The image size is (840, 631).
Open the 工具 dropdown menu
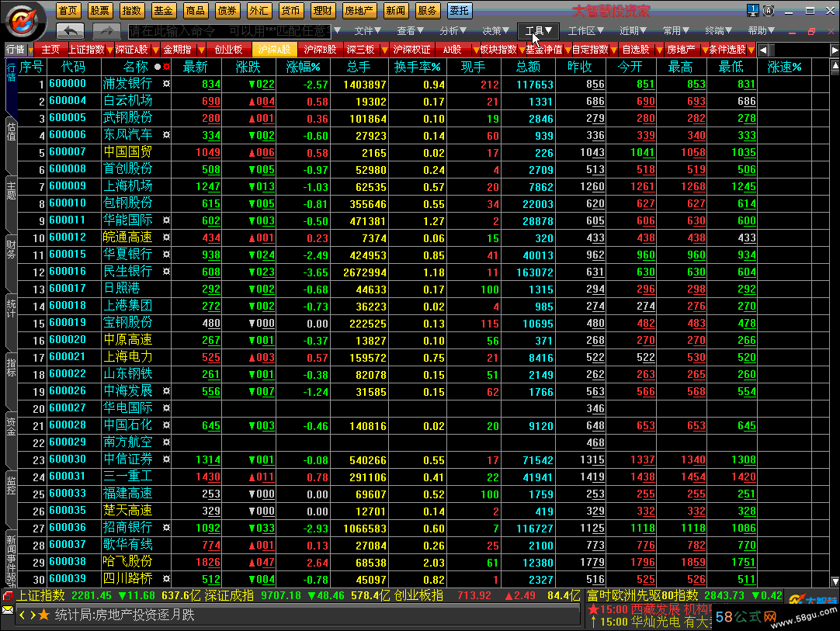(x=539, y=31)
